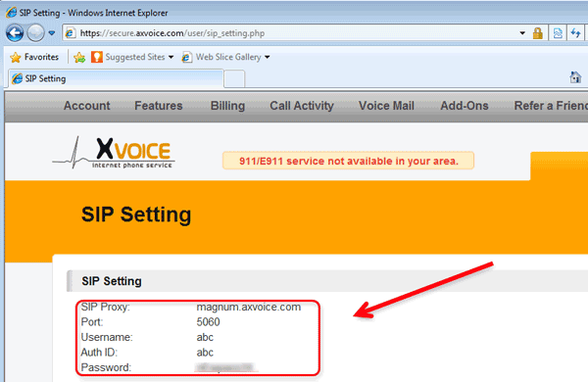The image size is (588, 382).
Task: Click the Username value abc
Action: coord(205,337)
